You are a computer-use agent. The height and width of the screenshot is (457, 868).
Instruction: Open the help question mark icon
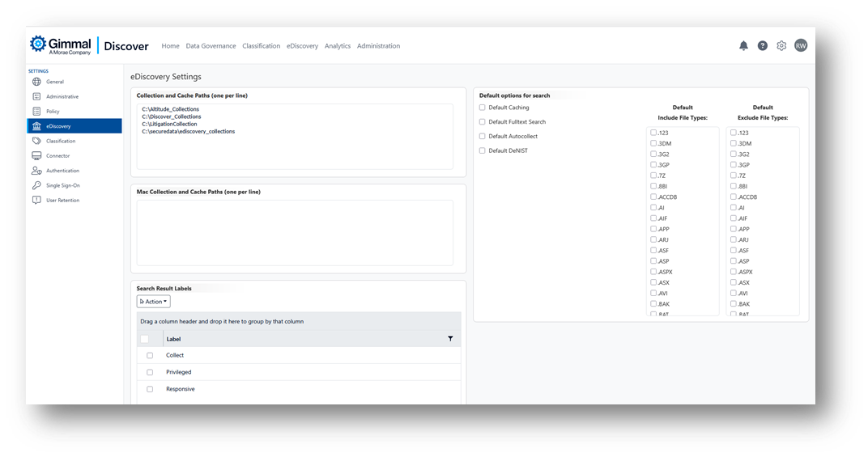(763, 46)
